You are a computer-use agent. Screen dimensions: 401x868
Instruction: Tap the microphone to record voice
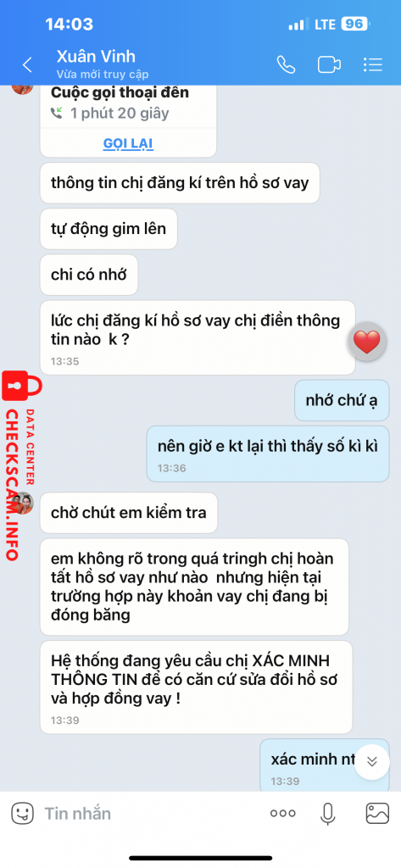point(328,813)
